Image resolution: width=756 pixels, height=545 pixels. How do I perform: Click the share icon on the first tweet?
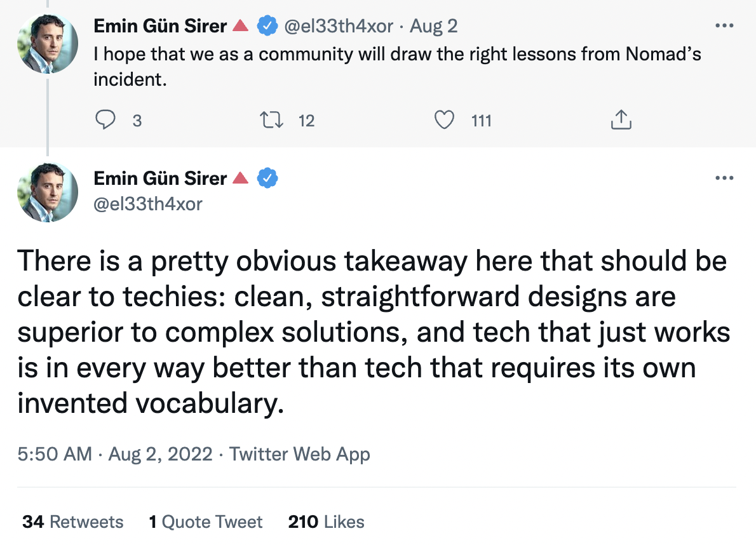click(x=620, y=120)
